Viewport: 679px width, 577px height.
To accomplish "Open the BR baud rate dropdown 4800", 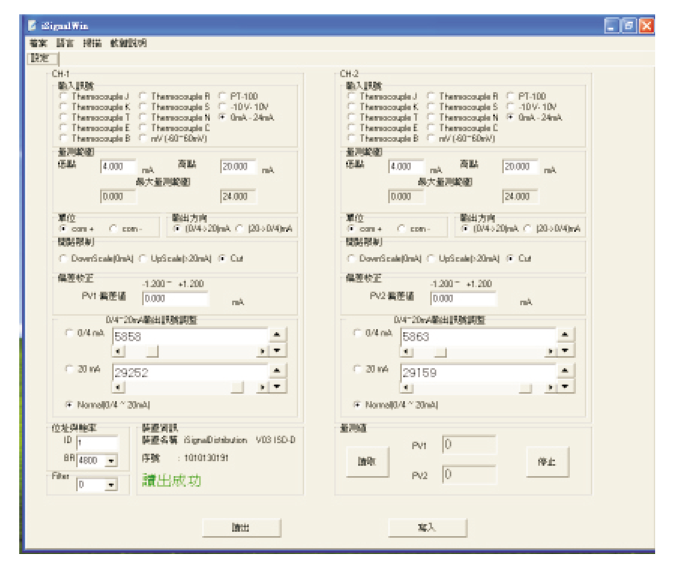I will pos(111,460).
